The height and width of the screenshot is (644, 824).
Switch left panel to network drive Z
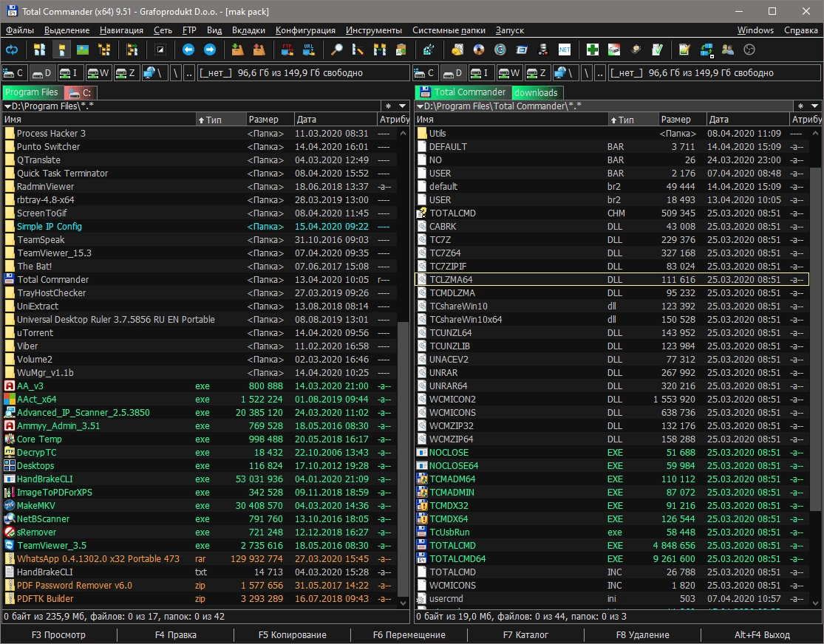point(125,73)
